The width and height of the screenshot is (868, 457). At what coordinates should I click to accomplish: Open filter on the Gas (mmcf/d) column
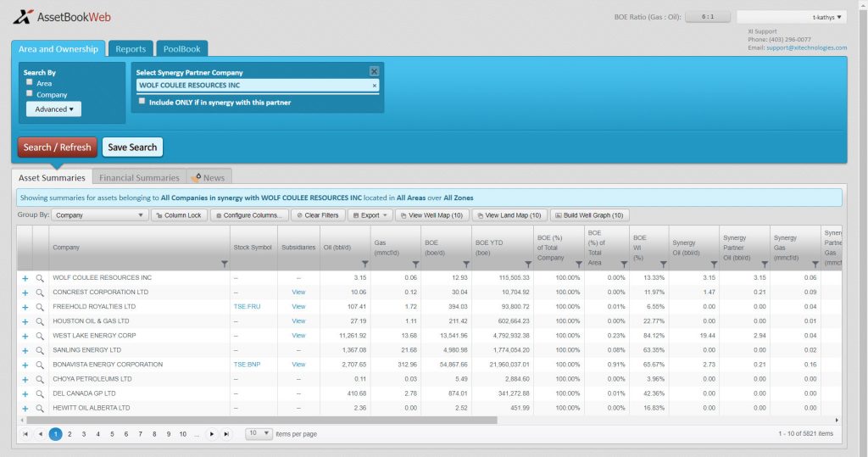(x=415, y=265)
